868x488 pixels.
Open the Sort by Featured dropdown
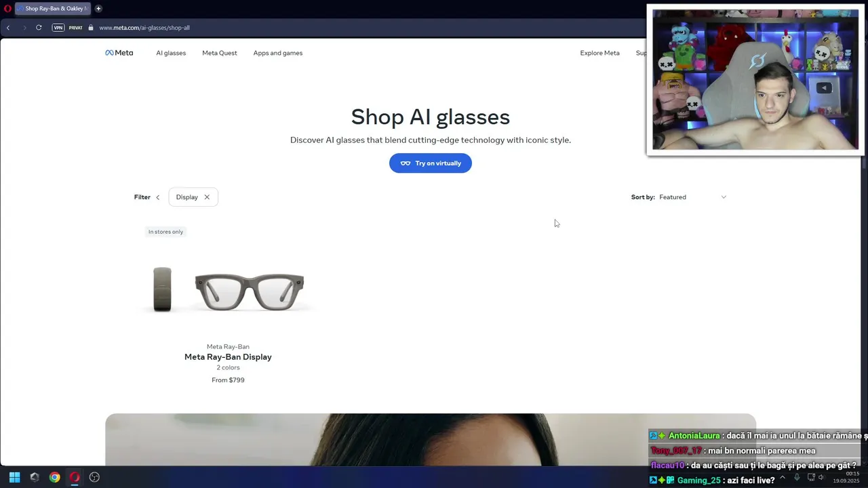[692, 197]
